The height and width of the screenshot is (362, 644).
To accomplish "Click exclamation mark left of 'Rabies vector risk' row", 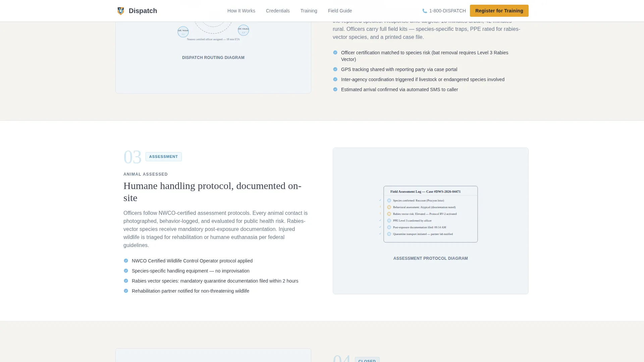I will coord(380,214).
